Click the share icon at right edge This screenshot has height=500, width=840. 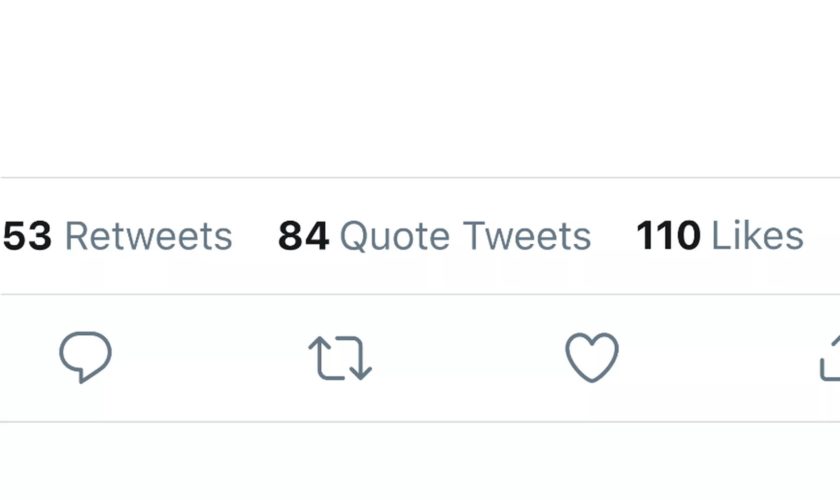click(x=831, y=358)
